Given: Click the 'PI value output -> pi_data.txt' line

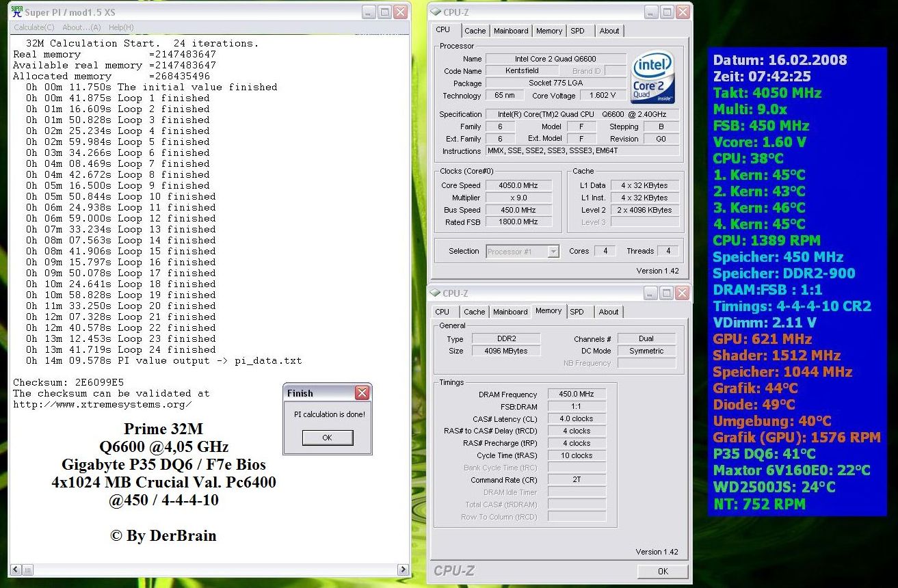Looking at the screenshot, I should 164,360.
